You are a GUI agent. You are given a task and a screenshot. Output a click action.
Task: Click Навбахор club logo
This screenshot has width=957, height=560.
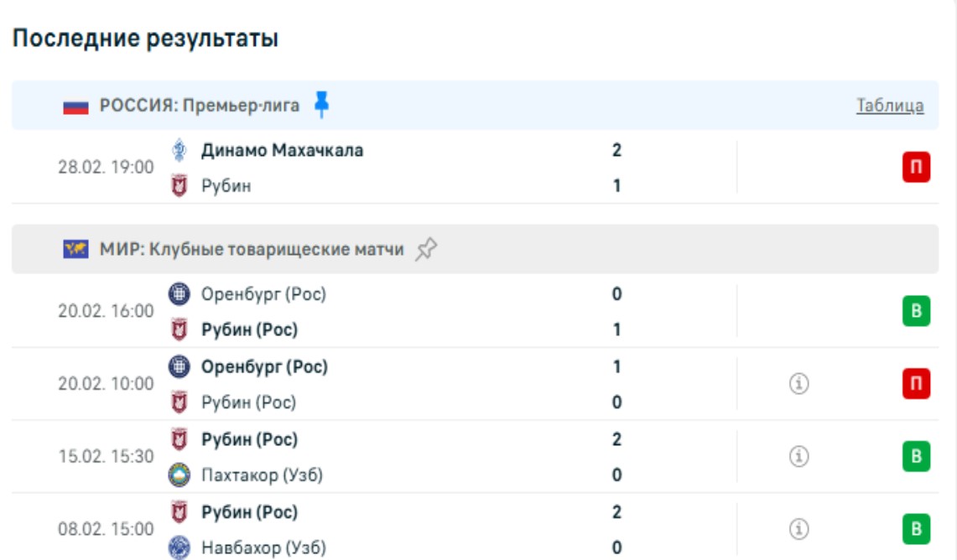click(179, 548)
